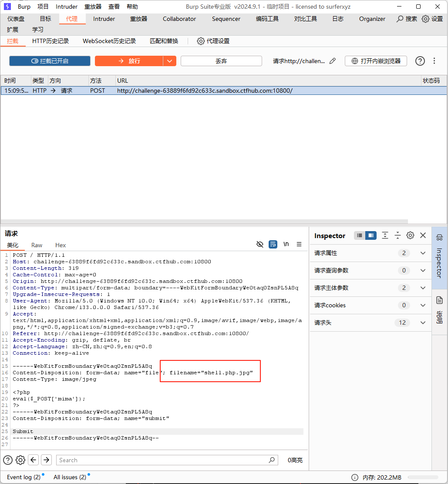
Task: Toggle word wrap in request editor
Action: pos(273,245)
